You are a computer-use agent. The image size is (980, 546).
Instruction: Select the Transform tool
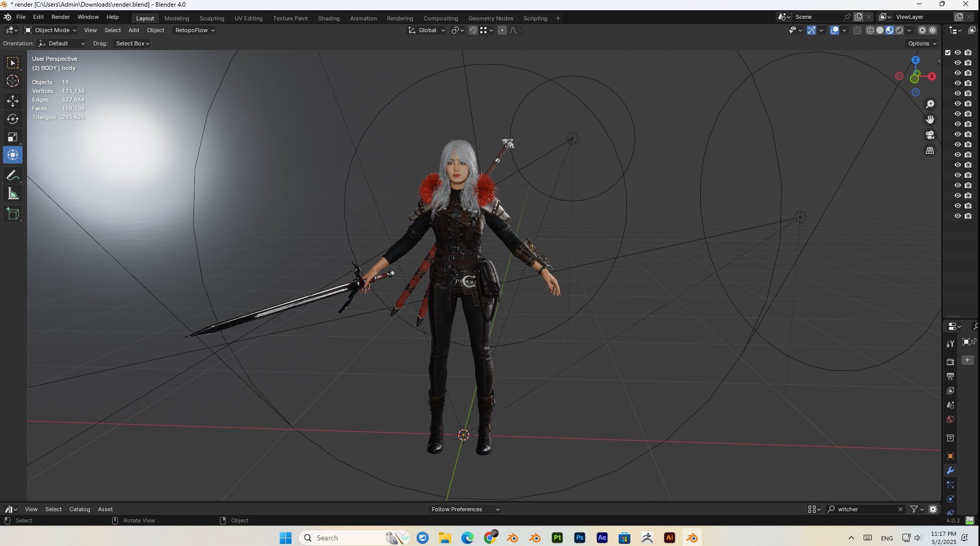tap(13, 155)
